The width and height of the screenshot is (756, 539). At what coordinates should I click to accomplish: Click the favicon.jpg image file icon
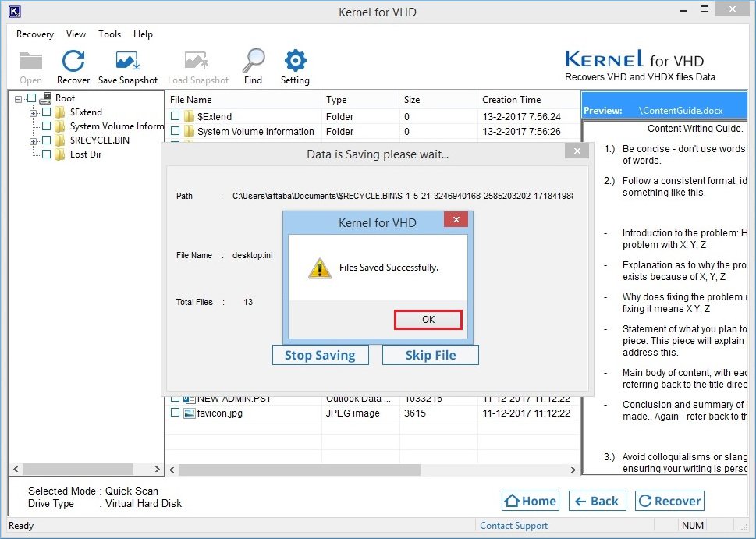click(x=189, y=413)
